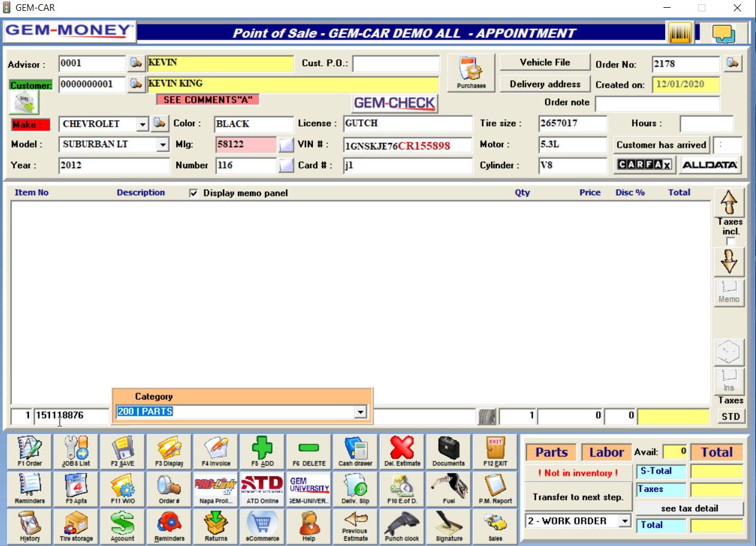Go to the Previous Estimate

point(356,526)
